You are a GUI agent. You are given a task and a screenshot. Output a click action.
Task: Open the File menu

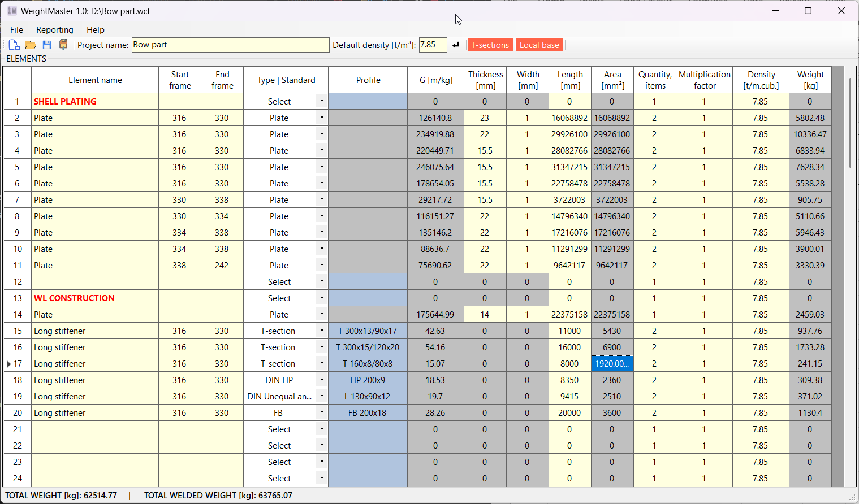(x=16, y=30)
